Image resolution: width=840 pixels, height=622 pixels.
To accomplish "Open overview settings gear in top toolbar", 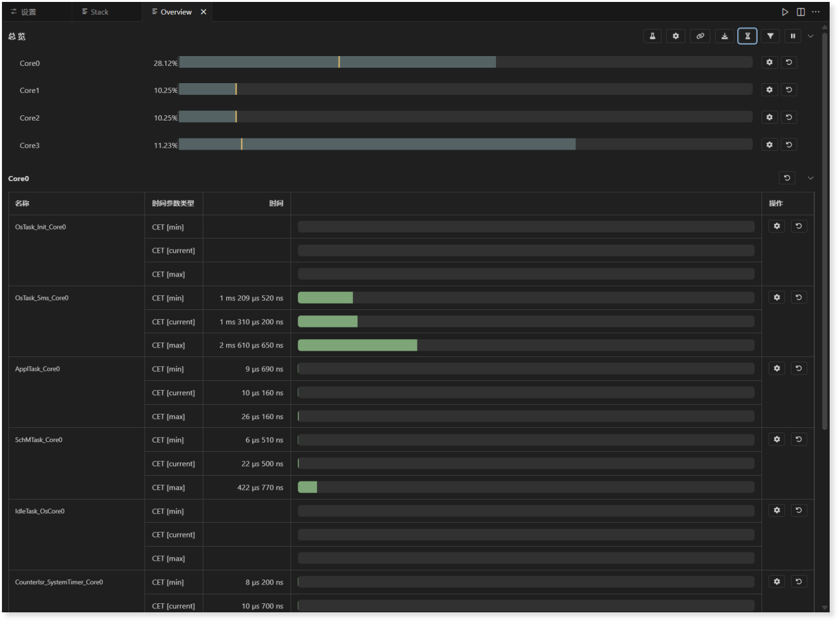I will coord(676,36).
